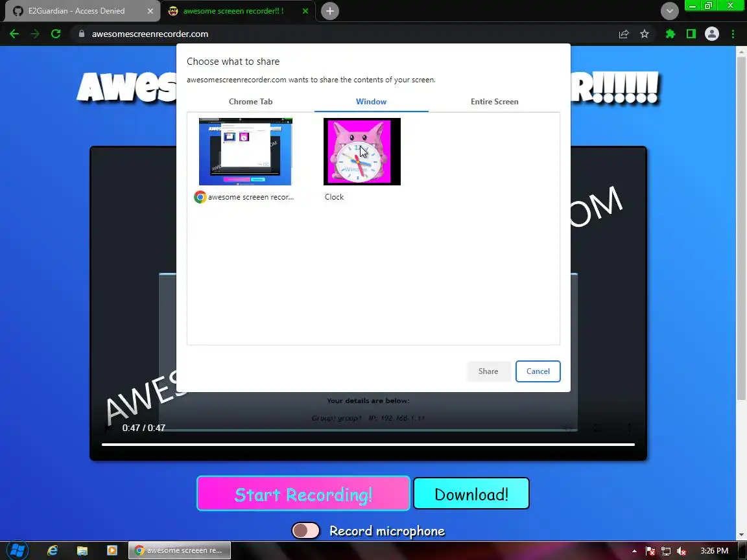Toggle the Record microphone switch

[305, 530]
